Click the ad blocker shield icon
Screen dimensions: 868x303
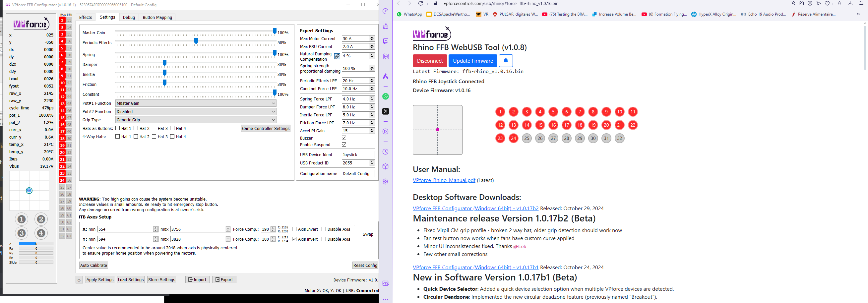tap(810, 3)
